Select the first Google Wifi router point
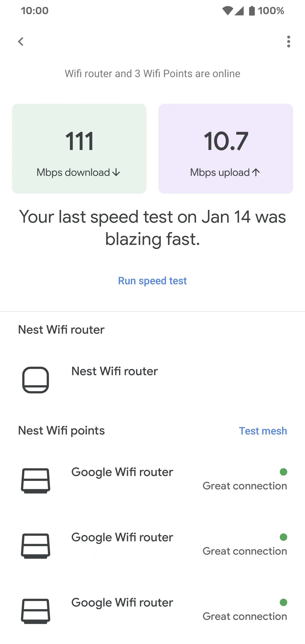The height and width of the screenshot is (644, 305). click(152, 480)
